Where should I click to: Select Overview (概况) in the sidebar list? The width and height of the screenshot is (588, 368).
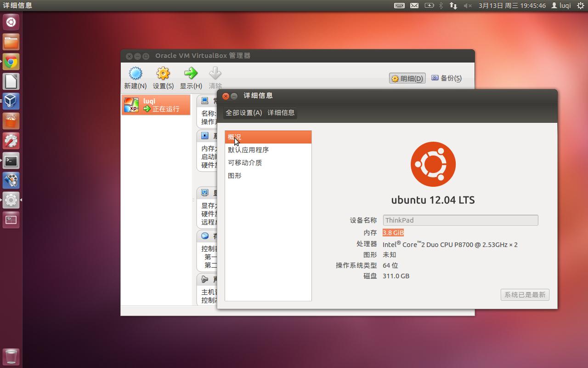268,137
